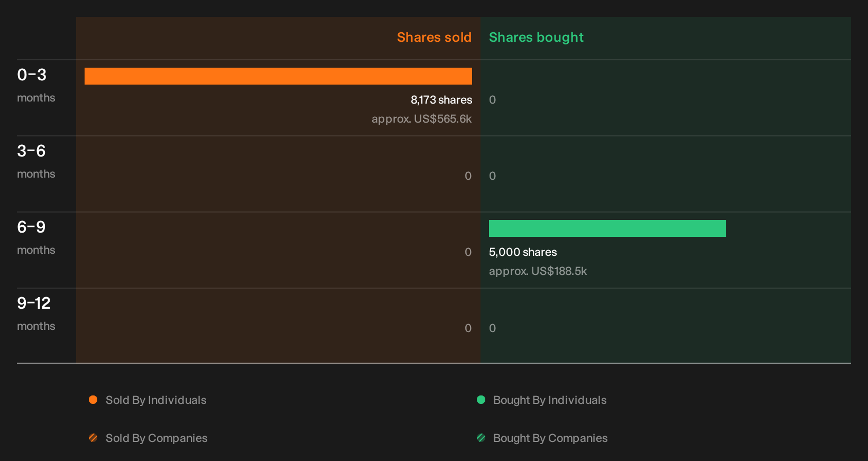Click the approx. US$188.5k amount
The height and width of the screenshot is (461, 868).
538,271
